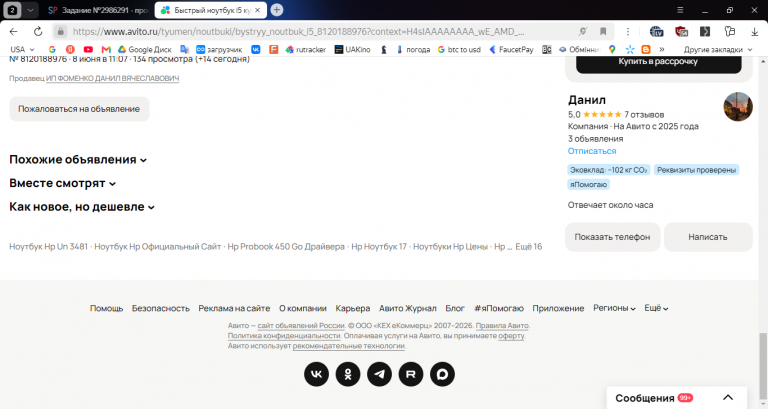Click the site lock icon in address bar
Viewport: 768px width, 409px height.
coord(60,31)
